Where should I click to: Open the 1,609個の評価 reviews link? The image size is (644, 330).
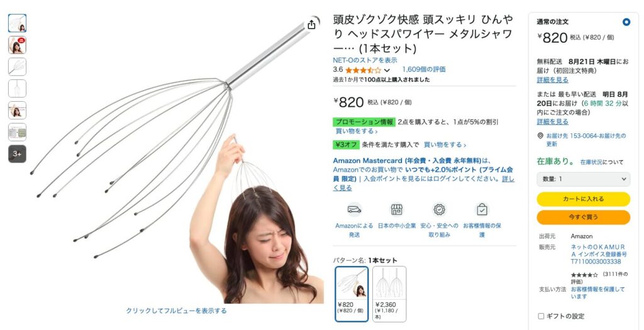tap(424, 70)
